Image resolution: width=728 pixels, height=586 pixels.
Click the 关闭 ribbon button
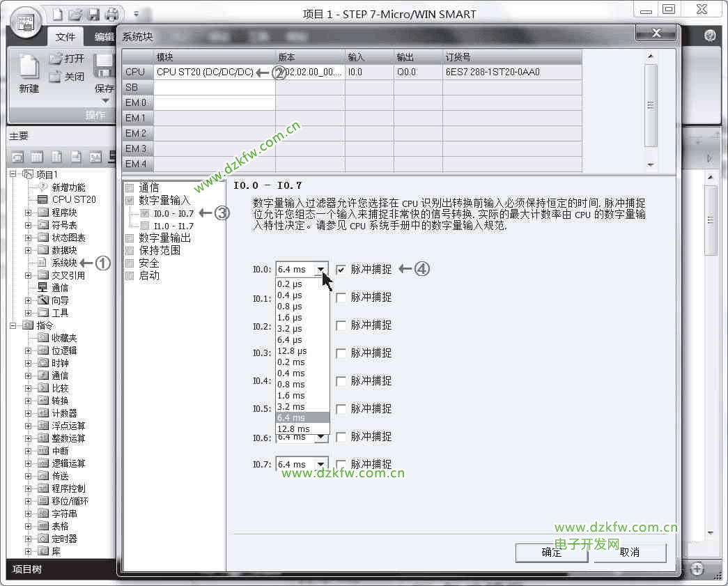pos(67,77)
